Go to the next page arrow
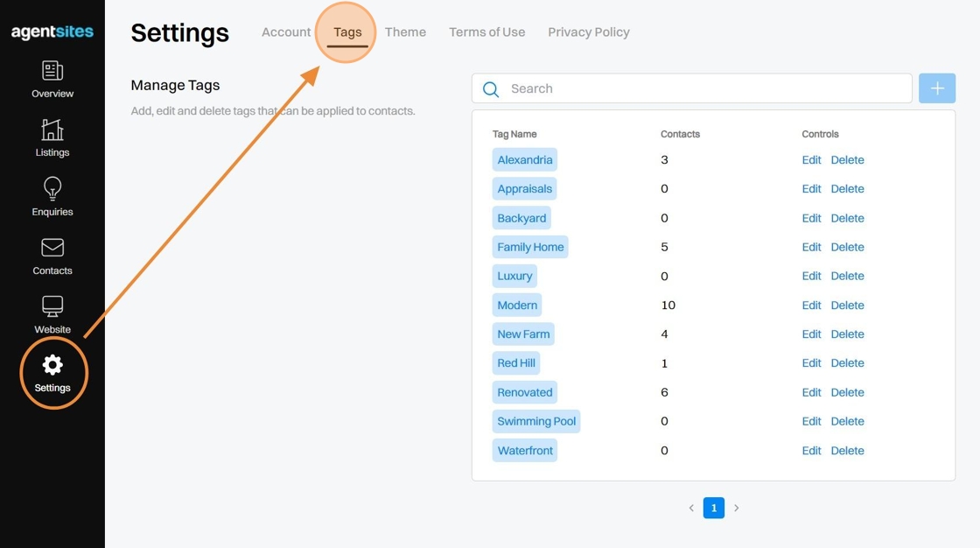This screenshot has height=548, width=980. click(x=737, y=508)
